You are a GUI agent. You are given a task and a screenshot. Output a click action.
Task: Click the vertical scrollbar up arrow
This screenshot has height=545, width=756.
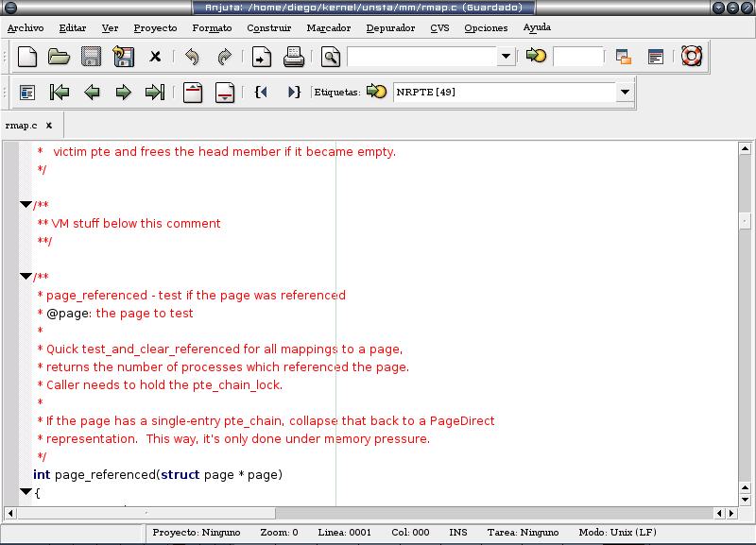point(745,149)
